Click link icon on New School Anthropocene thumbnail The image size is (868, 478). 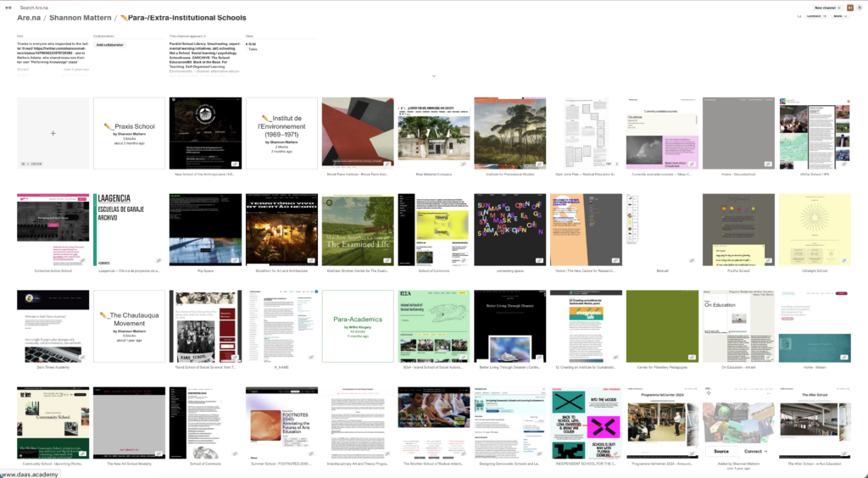pyautogui.click(x=235, y=164)
